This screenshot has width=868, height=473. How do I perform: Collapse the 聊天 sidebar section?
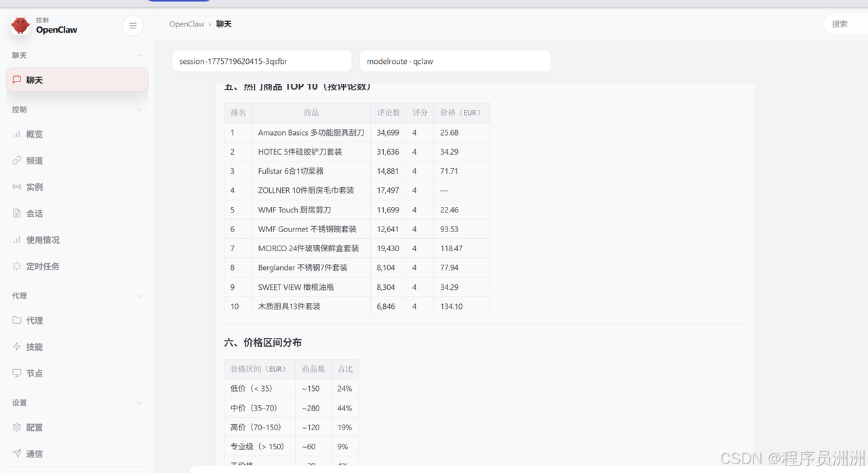[139, 56]
